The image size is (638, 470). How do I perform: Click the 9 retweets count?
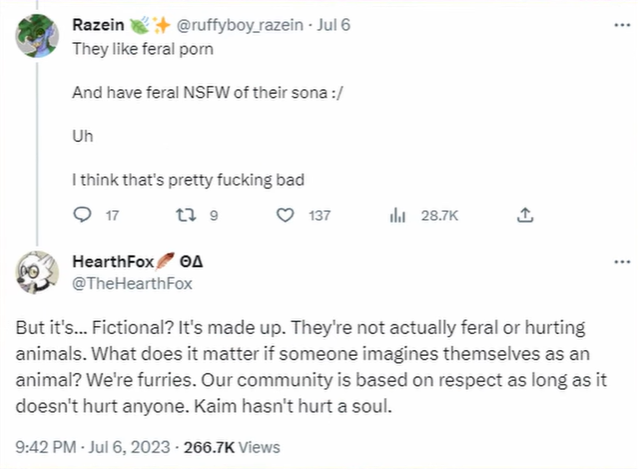[214, 215]
